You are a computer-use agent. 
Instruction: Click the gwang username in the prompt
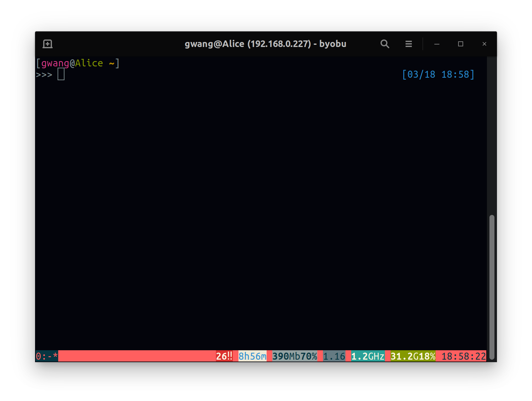click(x=55, y=63)
